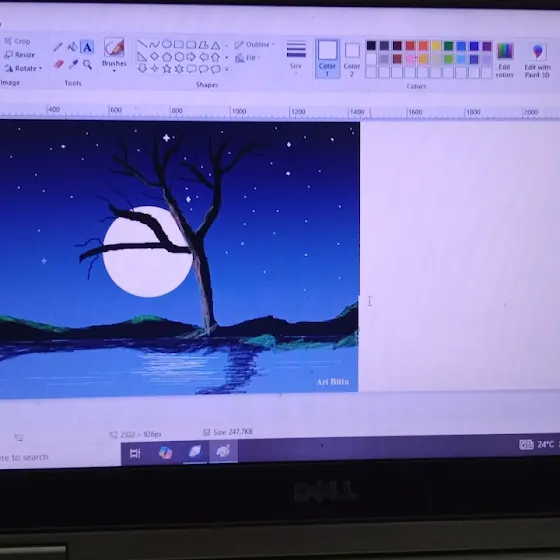Select the Color picker eyedropper tool
Viewport: 560px width, 560px height.
[x=73, y=65]
